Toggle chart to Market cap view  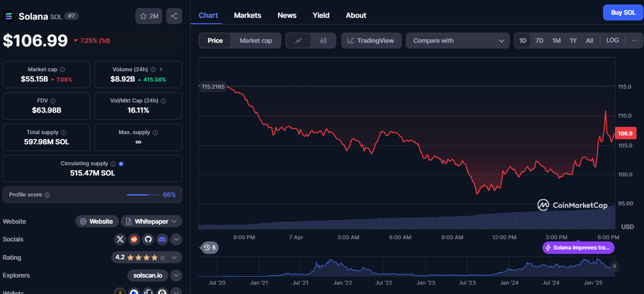256,41
